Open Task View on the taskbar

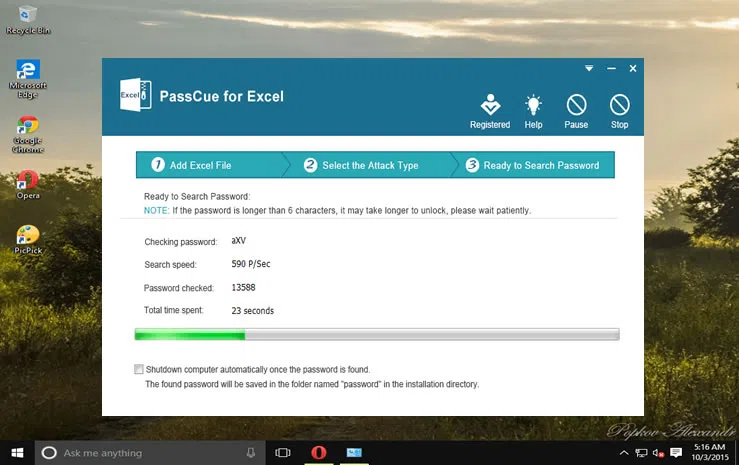point(282,453)
